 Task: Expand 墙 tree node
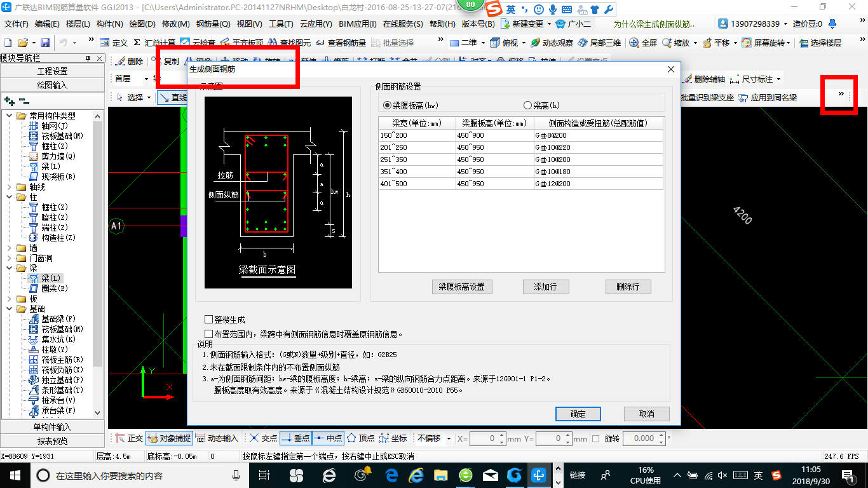click(x=9, y=248)
